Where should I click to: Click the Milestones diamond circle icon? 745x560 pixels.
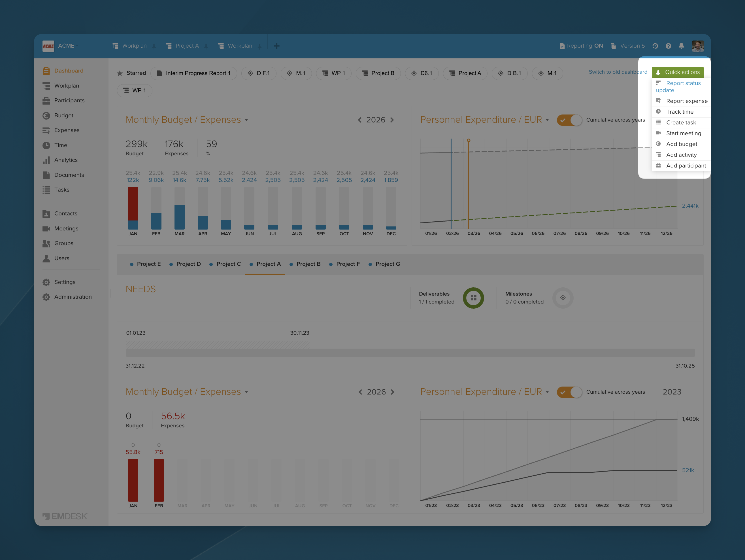563,298
